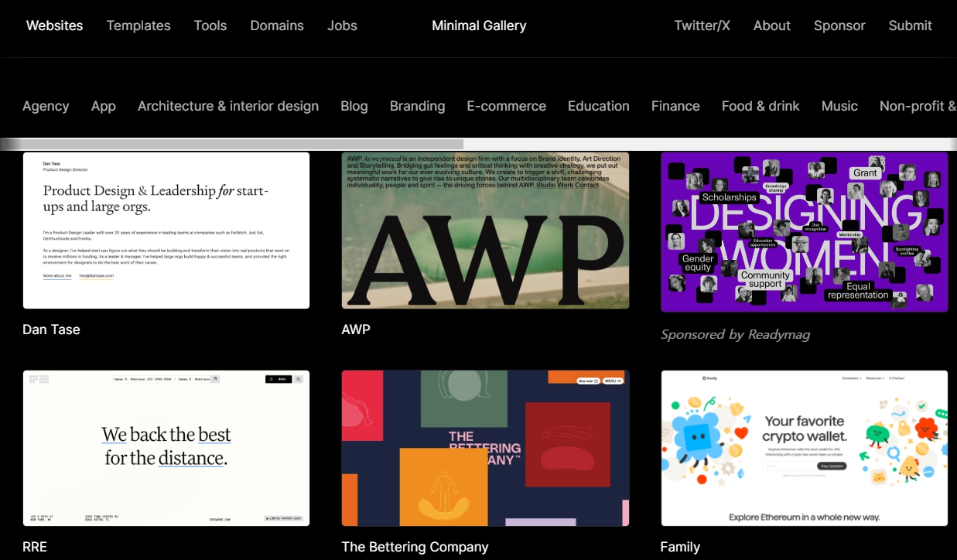Screen dimensions: 957x560
Task: Filter by Finance category
Action: [675, 106]
